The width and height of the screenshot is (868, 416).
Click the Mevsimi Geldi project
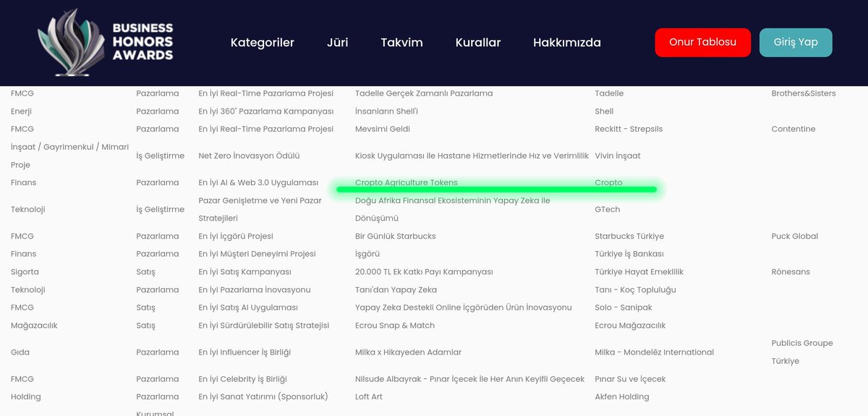pyautogui.click(x=383, y=129)
